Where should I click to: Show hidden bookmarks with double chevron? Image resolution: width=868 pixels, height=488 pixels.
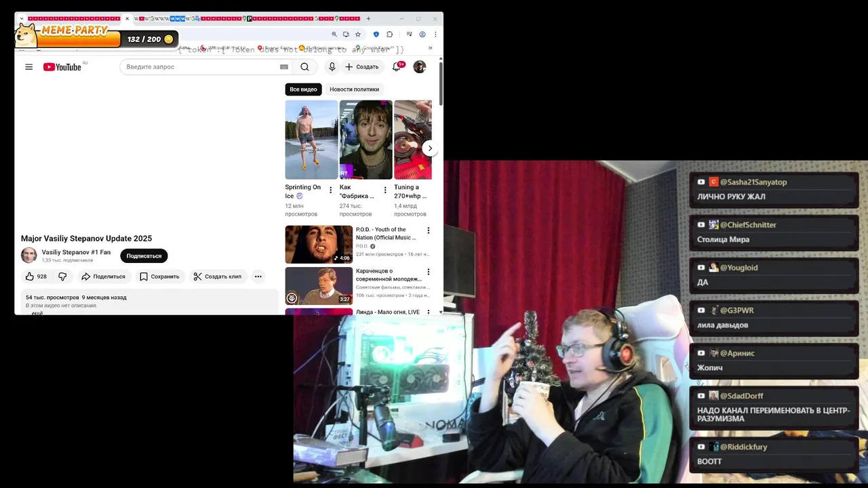coord(430,48)
